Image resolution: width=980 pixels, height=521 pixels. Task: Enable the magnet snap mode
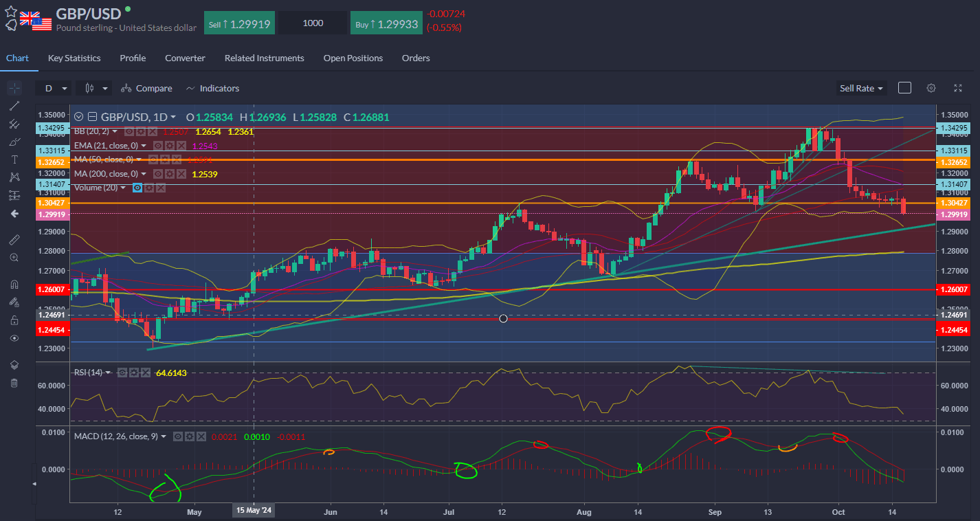click(14, 284)
